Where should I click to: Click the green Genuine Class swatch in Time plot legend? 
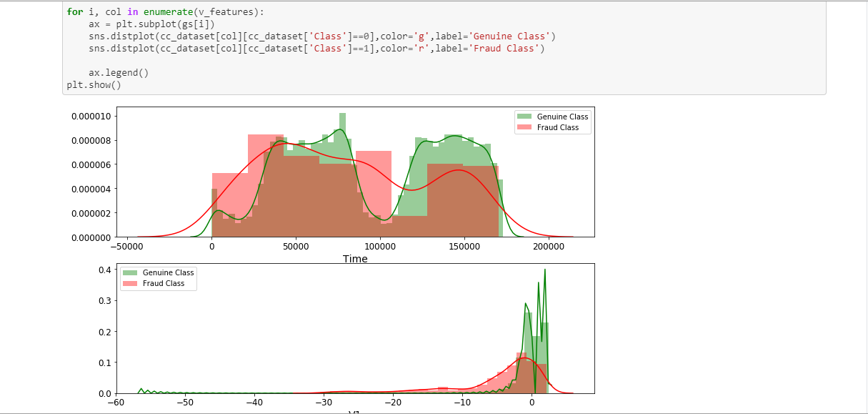click(524, 117)
